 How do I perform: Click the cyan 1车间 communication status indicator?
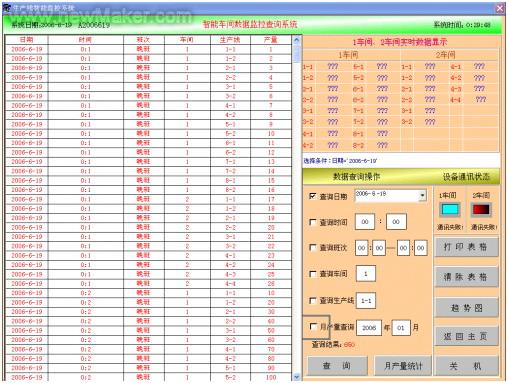click(x=450, y=210)
